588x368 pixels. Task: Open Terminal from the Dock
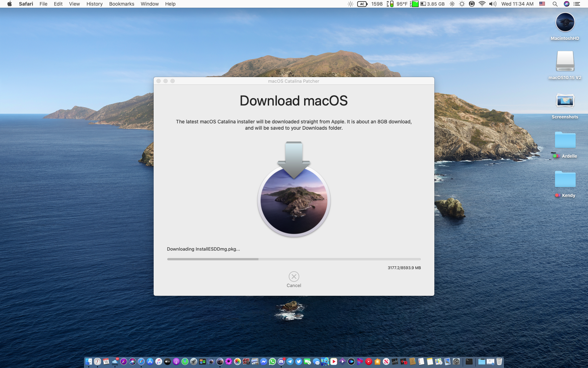[x=469, y=362]
